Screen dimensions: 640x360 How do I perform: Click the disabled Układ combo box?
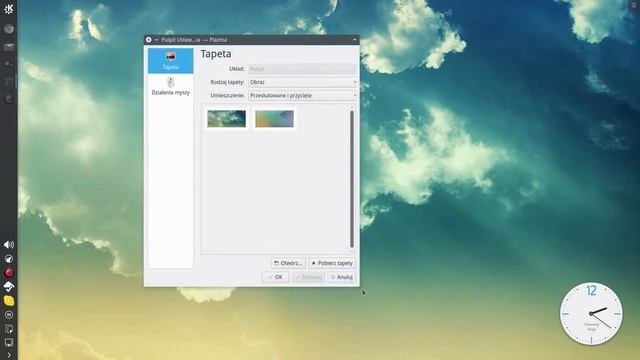pyautogui.click(x=302, y=69)
